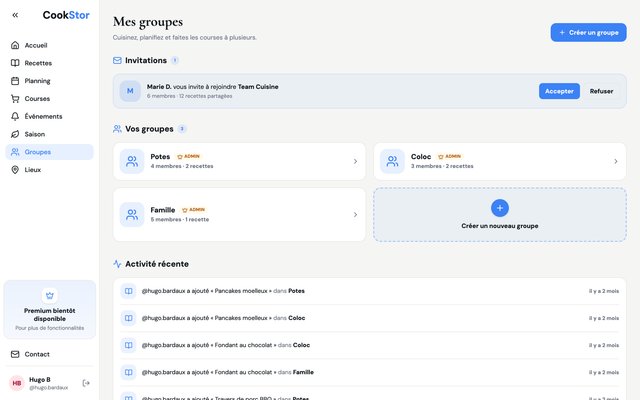
Task: Click Marie D.'s M avatar
Action: (130, 91)
